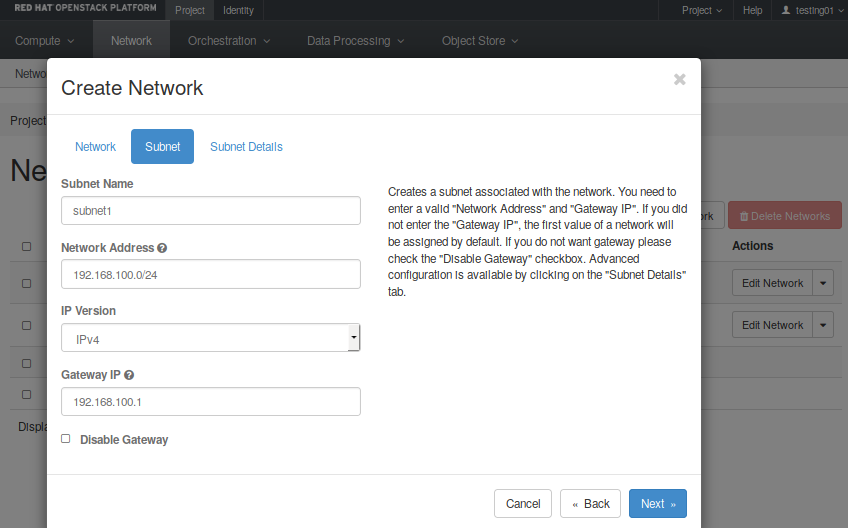Open the IP Version dropdown

point(210,338)
